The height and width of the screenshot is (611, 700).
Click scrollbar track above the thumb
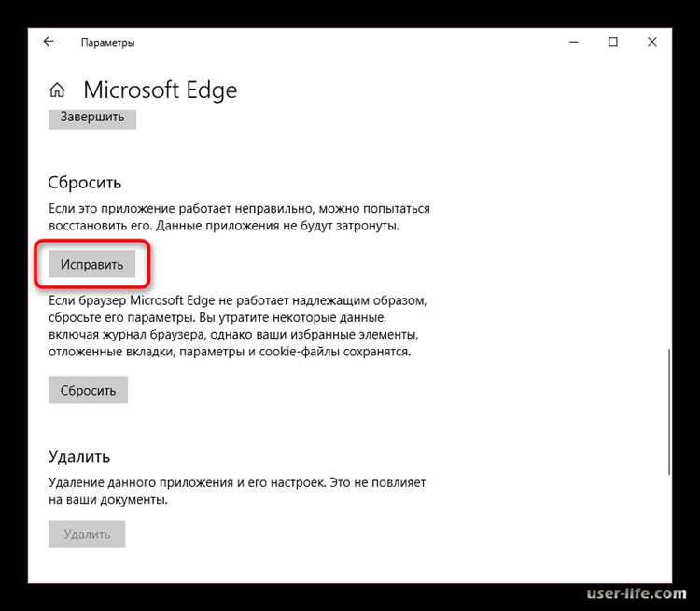tap(669, 201)
